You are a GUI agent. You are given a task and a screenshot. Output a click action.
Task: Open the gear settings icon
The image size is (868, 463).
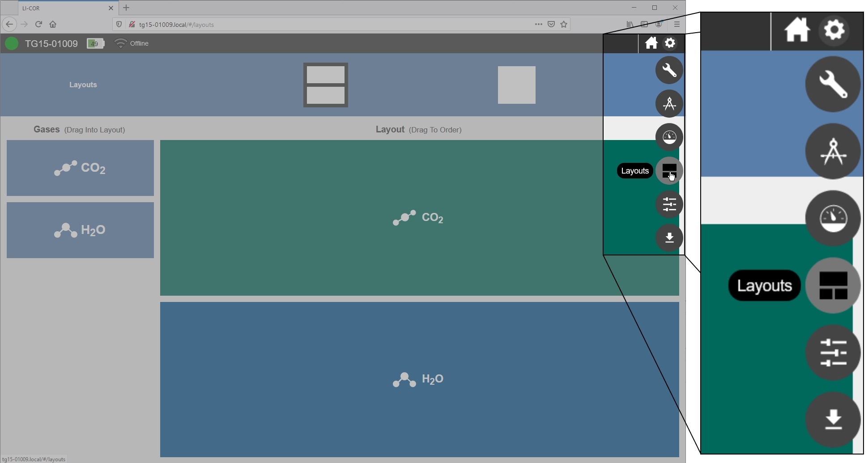point(670,43)
